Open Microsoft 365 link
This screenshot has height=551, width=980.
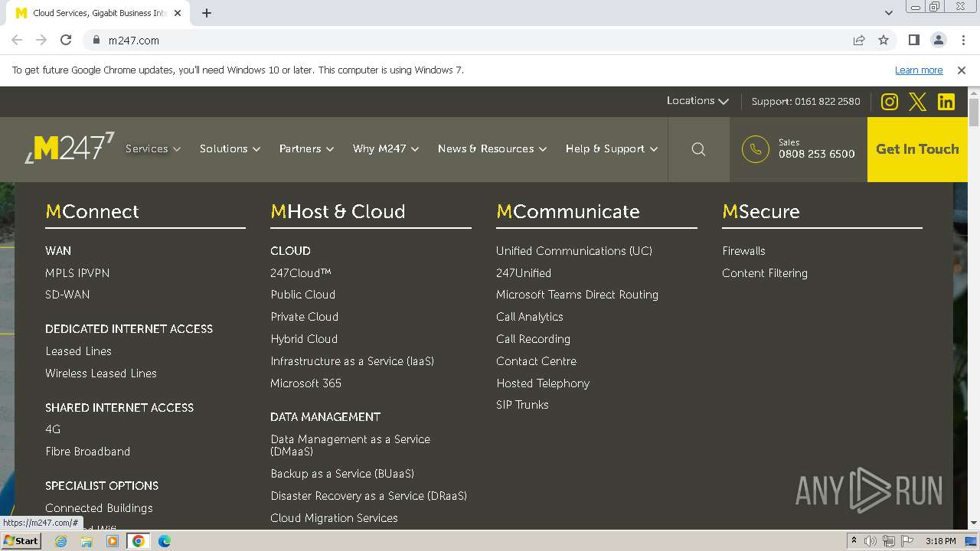tap(305, 383)
